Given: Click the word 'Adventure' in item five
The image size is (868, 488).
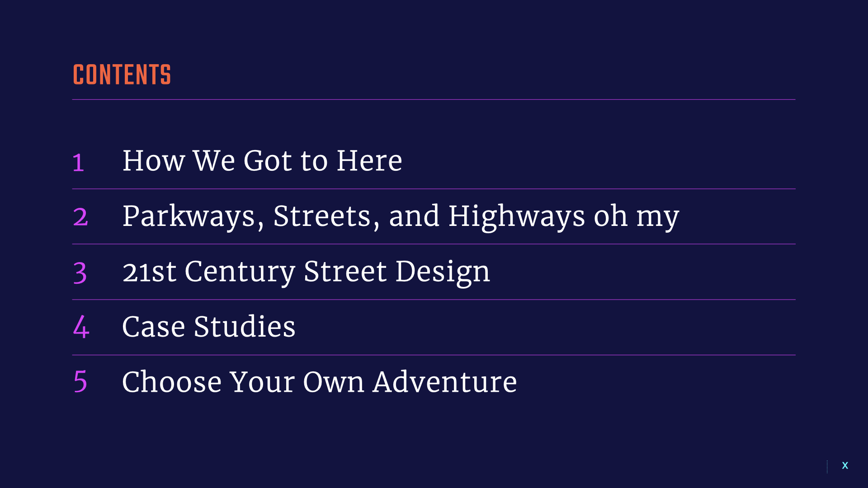Looking at the screenshot, I should tap(445, 382).
